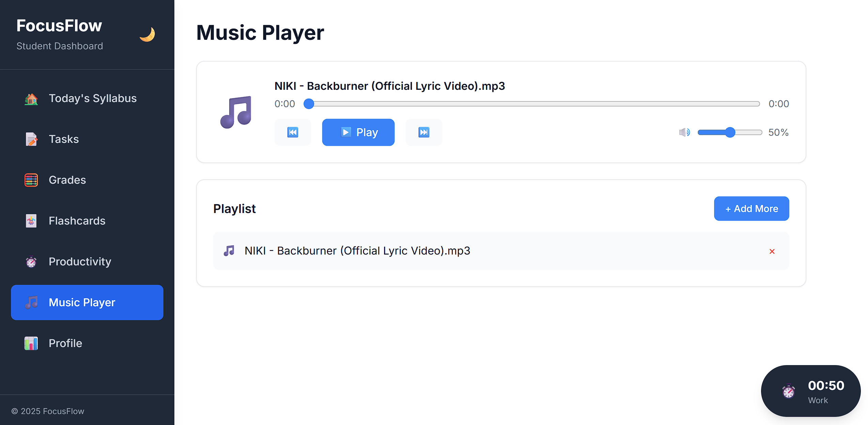Open the Productivity stopwatch icon
This screenshot has width=868, height=425.
pyautogui.click(x=31, y=262)
